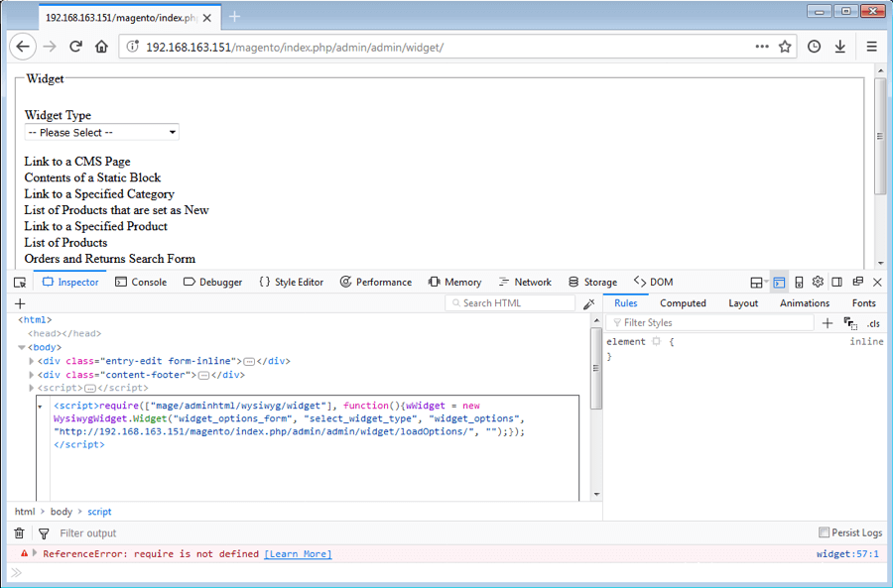Toggle the .cls class panel

click(x=873, y=323)
